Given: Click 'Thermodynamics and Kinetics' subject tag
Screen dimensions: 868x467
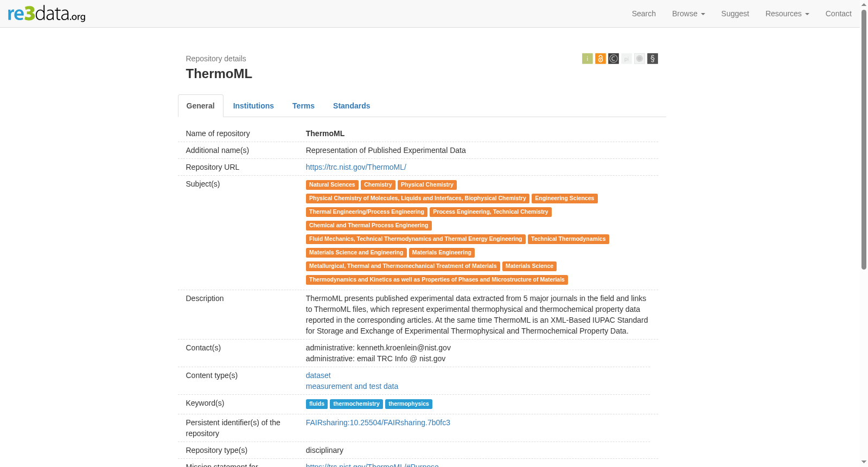Looking at the screenshot, I should [437, 280].
